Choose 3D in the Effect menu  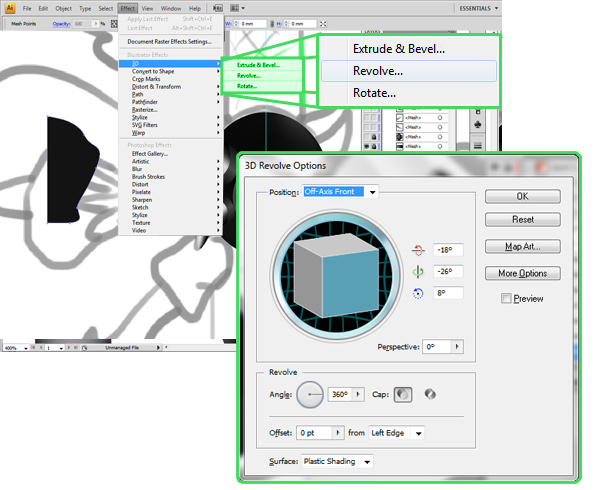pos(170,63)
